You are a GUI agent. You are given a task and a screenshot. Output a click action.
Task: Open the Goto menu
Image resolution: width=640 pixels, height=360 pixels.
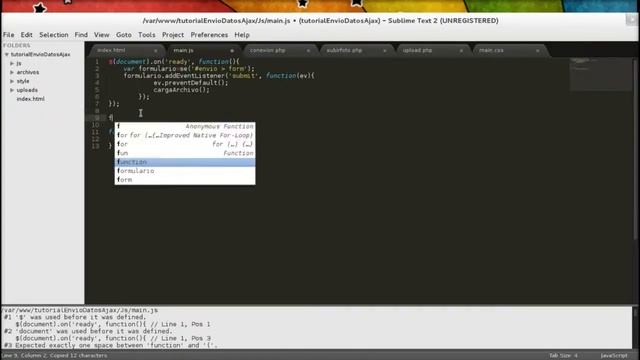[x=124, y=35]
